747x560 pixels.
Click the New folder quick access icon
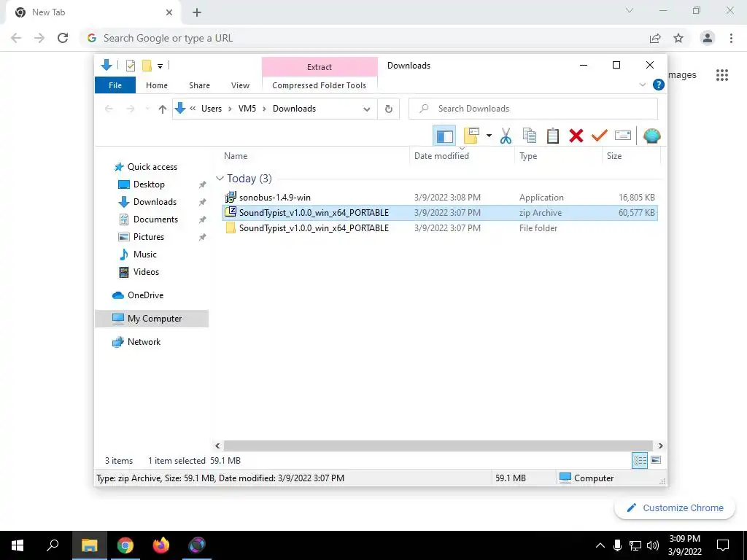click(x=147, y=65)
